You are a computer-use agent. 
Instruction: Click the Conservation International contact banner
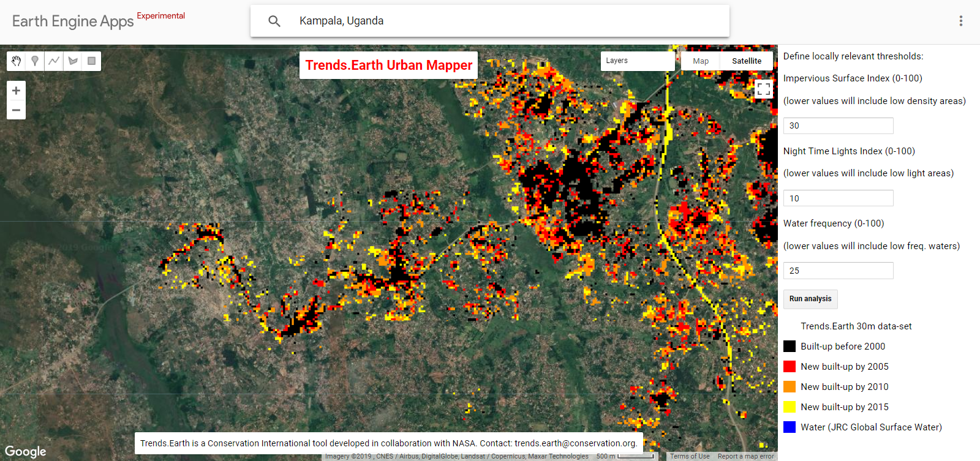pyautogui.click(x=389, y=443)
